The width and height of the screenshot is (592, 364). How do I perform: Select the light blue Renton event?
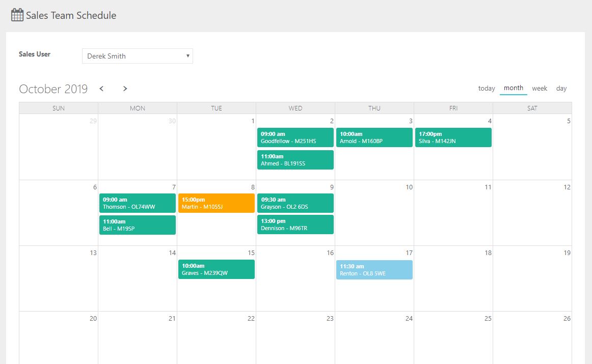374,270
